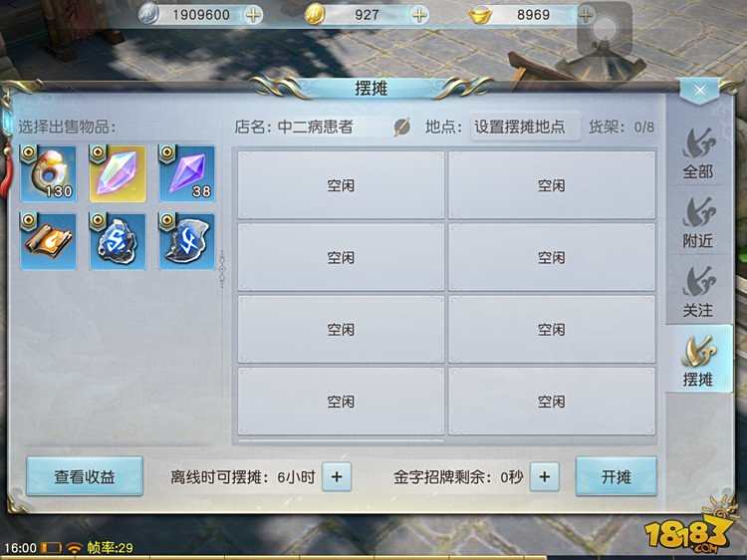Click the 开摊 button

pos(617,476)
